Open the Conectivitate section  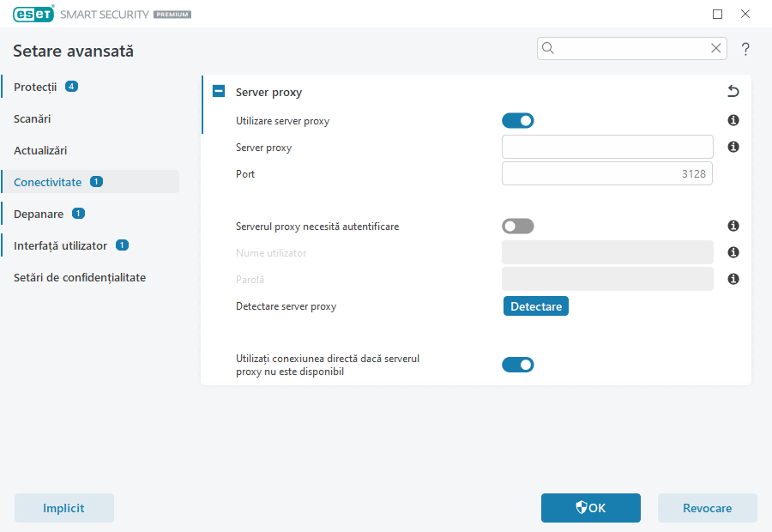47,181
